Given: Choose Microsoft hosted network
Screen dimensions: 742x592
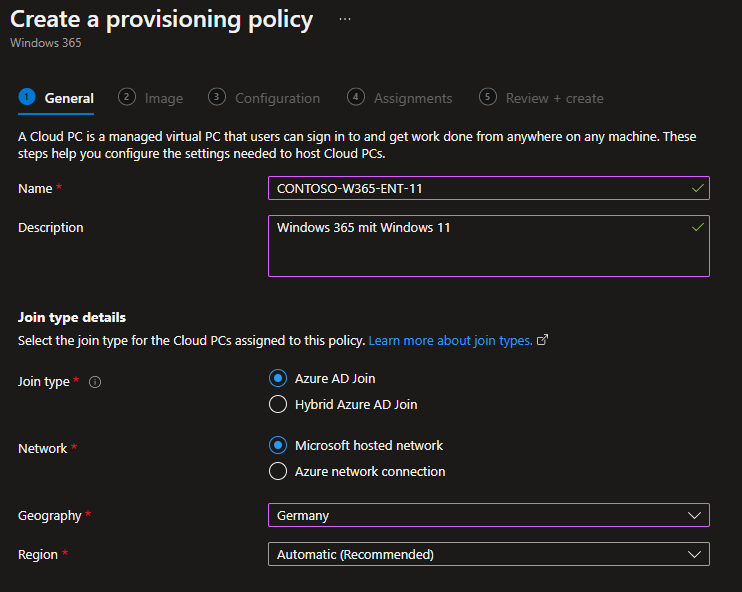Looking at the screenshot, I should point(278,445).
